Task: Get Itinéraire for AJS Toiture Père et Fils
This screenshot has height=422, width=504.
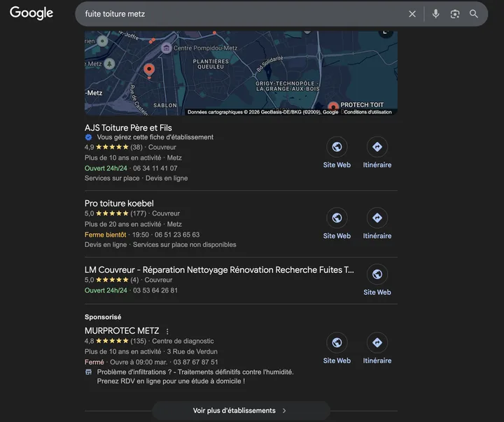Action: 377,147
